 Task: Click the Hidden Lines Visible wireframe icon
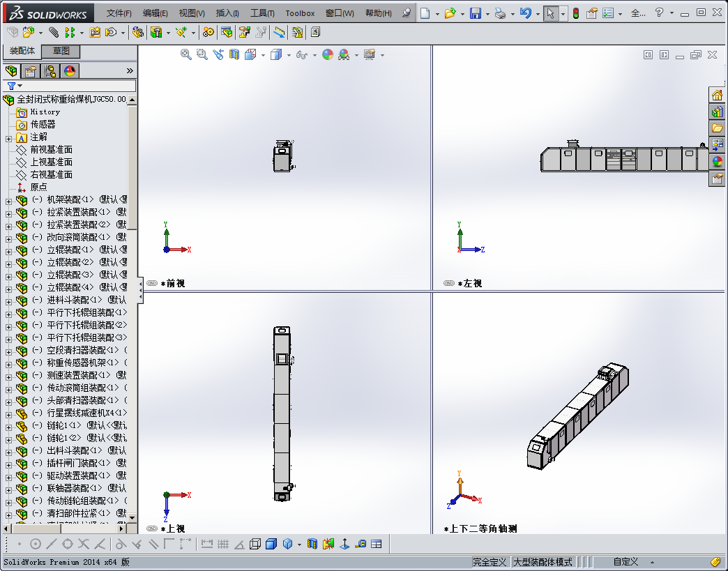(x=255, y=544)
